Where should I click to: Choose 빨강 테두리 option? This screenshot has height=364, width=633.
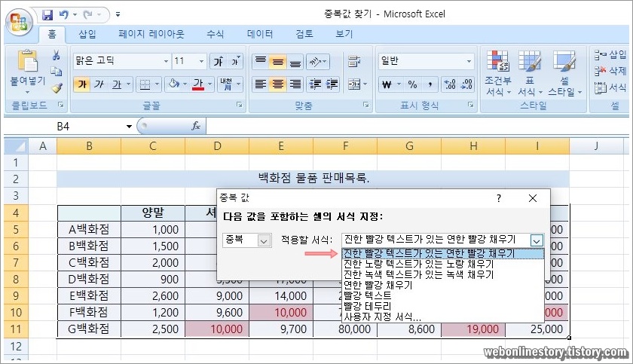coord(443,306)
